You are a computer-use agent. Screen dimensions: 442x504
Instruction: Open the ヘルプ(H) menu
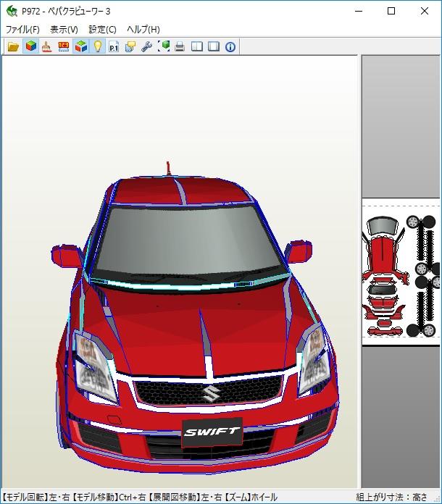coord(143,30)
